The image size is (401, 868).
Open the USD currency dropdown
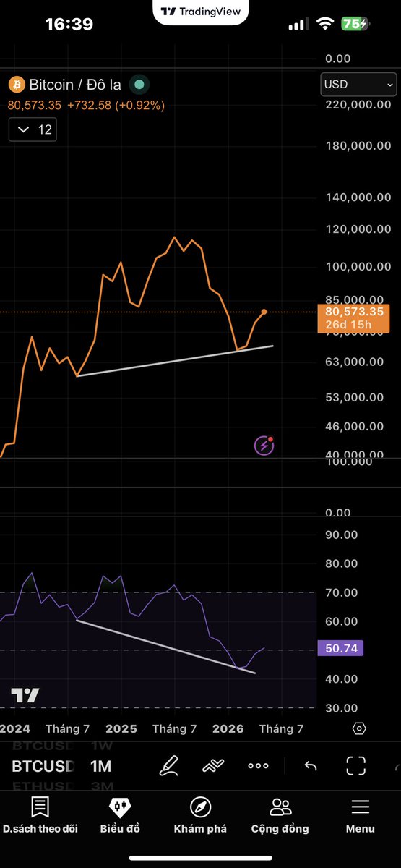(358, 85)
